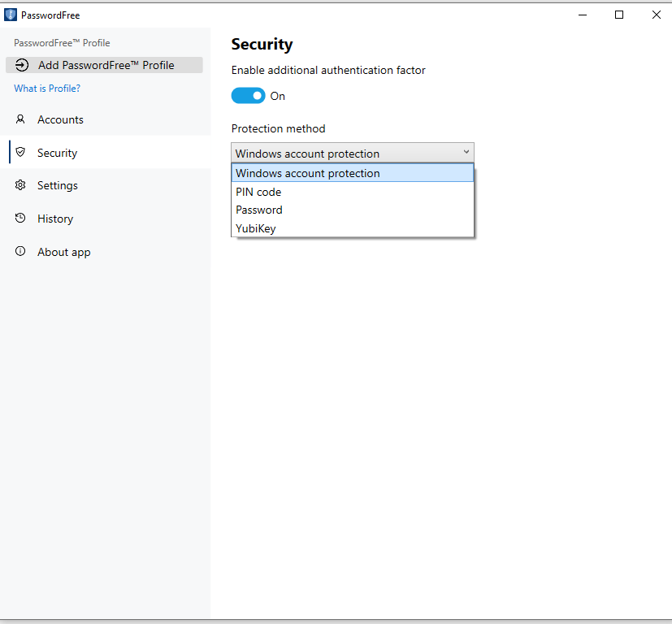Screen dimensions: 672x624
Task: Maximize the PasswordFree window
Action: coord(619,15)
